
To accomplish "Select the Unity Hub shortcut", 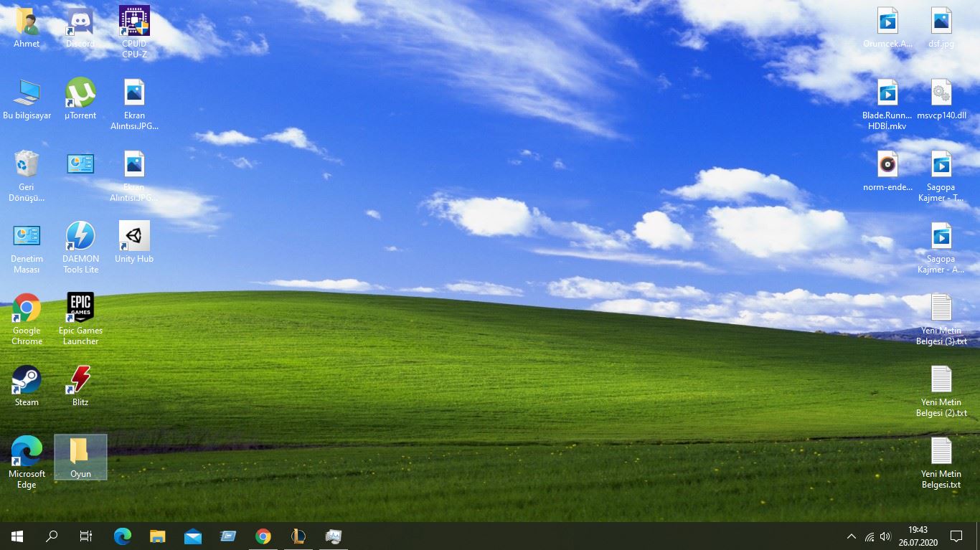I will pos(134,243).
